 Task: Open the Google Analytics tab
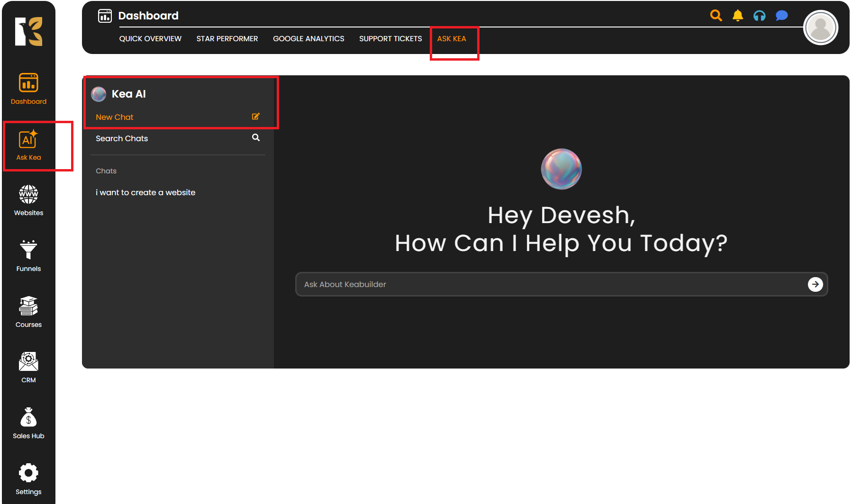[308, 39]
